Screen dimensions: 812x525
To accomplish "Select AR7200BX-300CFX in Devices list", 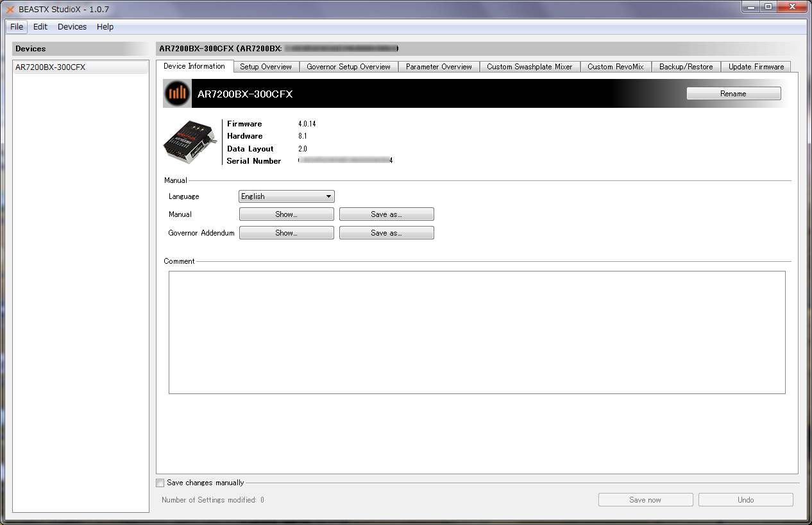I will [x=81, y=67].
